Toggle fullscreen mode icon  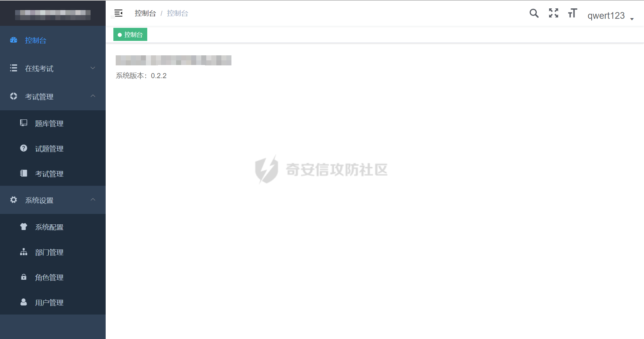click(x=553, y=13)
